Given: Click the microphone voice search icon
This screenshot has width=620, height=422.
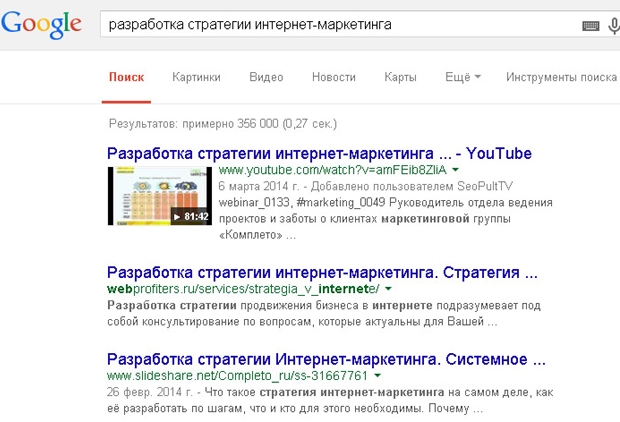Looking at the screenshot, I should 614,26.
